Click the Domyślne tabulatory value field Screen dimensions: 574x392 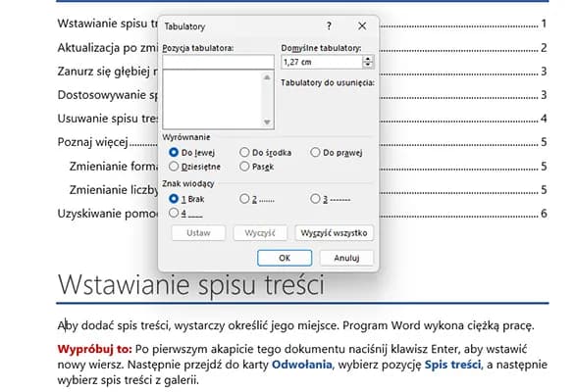coord(322,62)
